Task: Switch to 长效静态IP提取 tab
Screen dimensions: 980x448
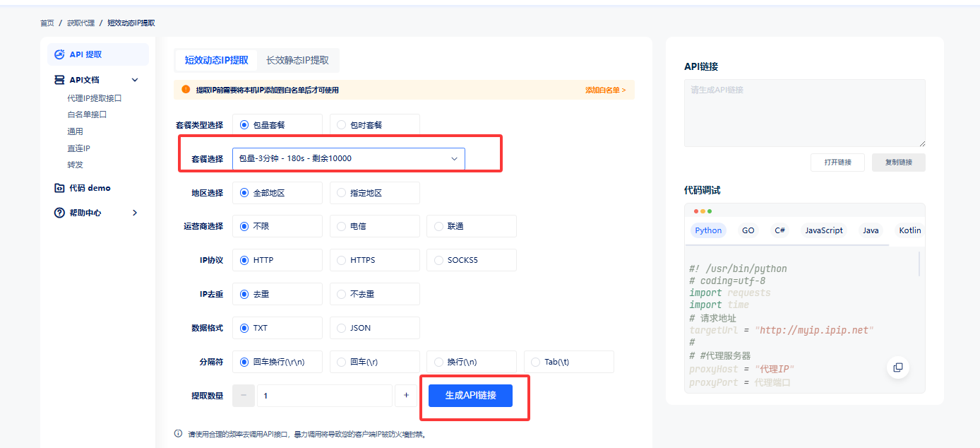Action: tap(297, 60)
